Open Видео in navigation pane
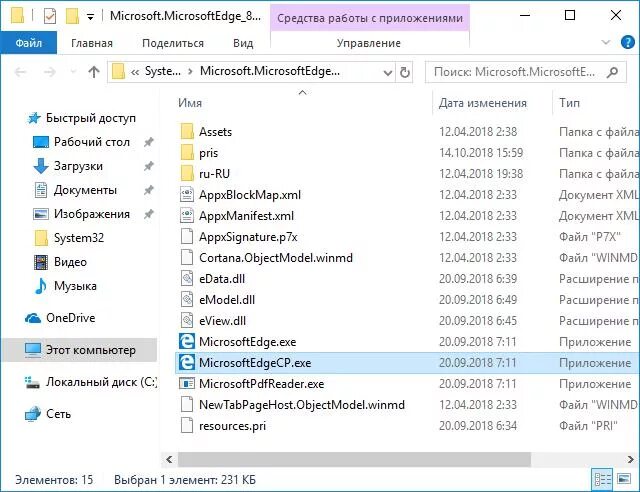 (70, 262)
